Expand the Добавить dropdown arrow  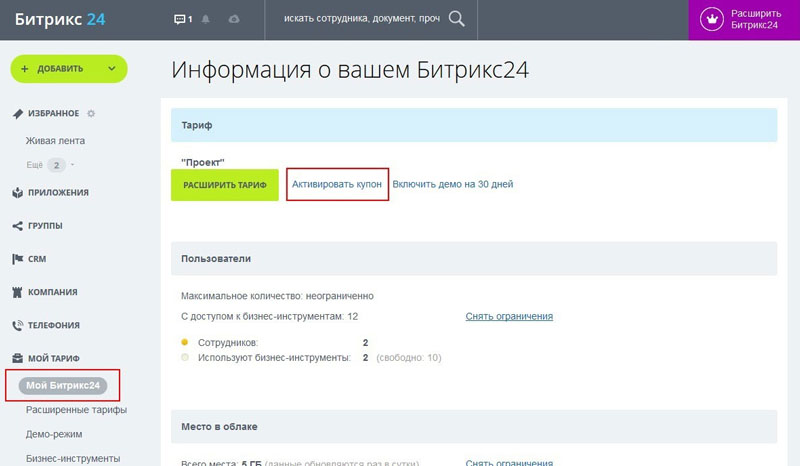(112, 69)
